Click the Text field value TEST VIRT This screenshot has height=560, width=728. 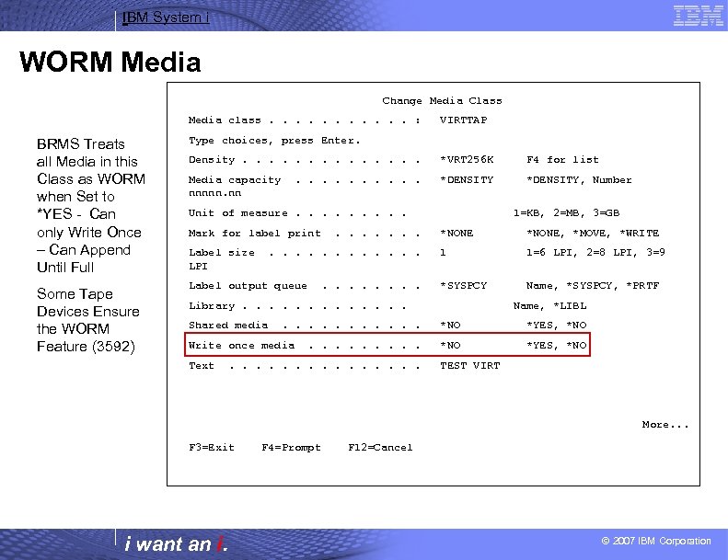pyautogui.click(x=470, y=366)
